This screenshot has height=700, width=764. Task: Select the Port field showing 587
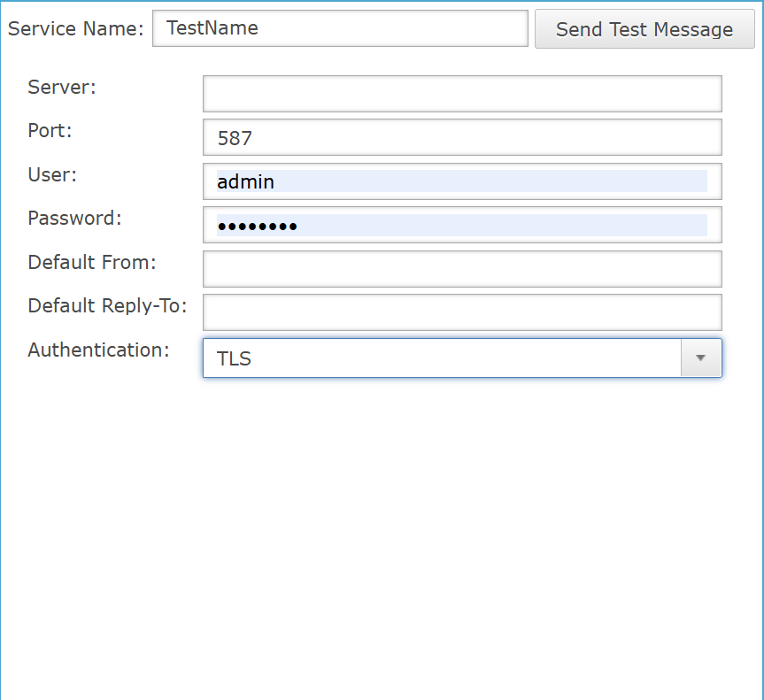pos(461,138)
